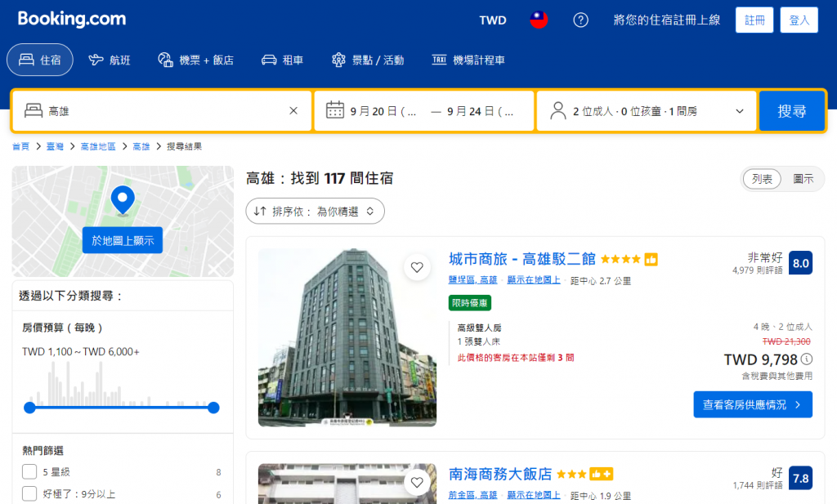Screen dimensions: 837x504
Task: Click the 於地圖上顯示 show on map button
Action: (x=123, y=240)
